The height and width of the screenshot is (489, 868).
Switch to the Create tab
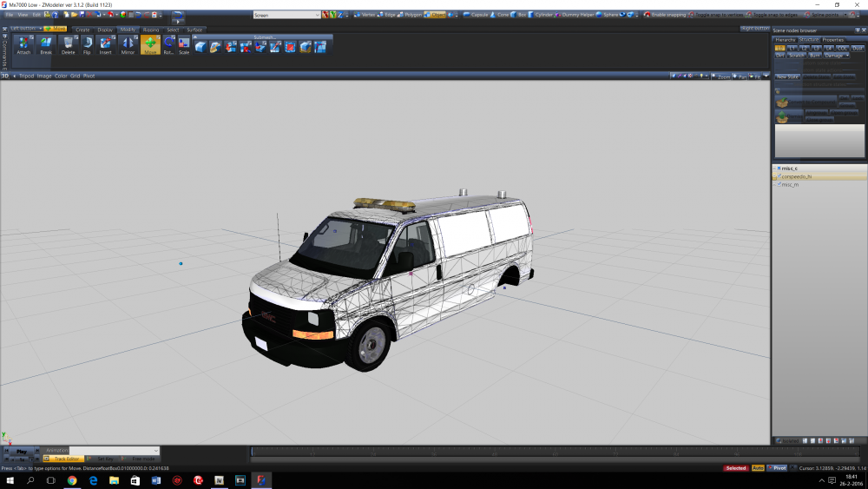[x=82, y=30]
